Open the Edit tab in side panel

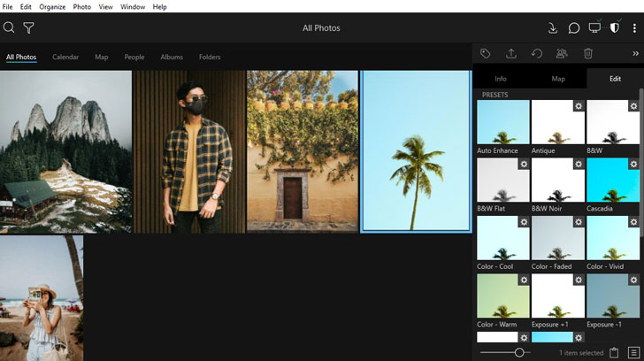pos(615,79)
